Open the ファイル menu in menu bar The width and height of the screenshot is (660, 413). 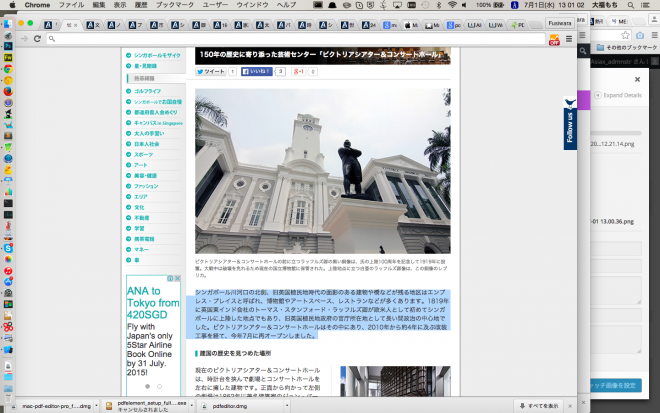[x=71, y=5]
